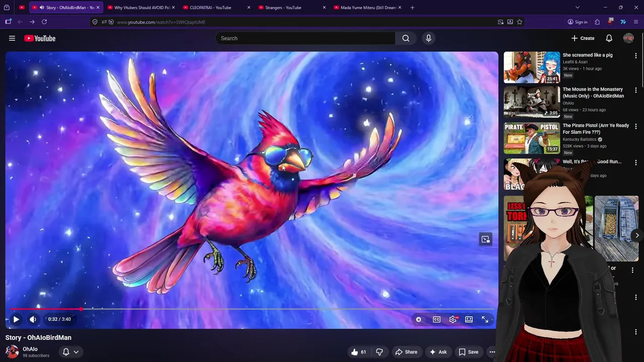Mute the video volume
This screenshot has width=644, height=362.
click(x=33, y=319)
